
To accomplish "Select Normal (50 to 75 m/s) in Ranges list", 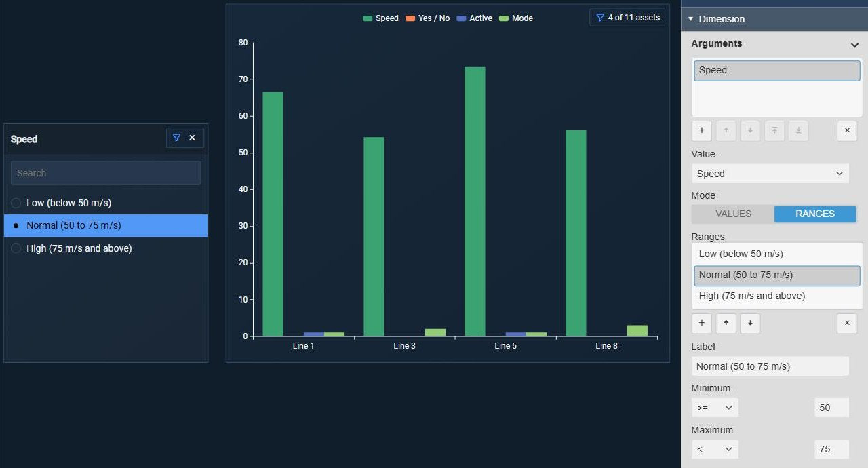I will (x=777, y=275).
